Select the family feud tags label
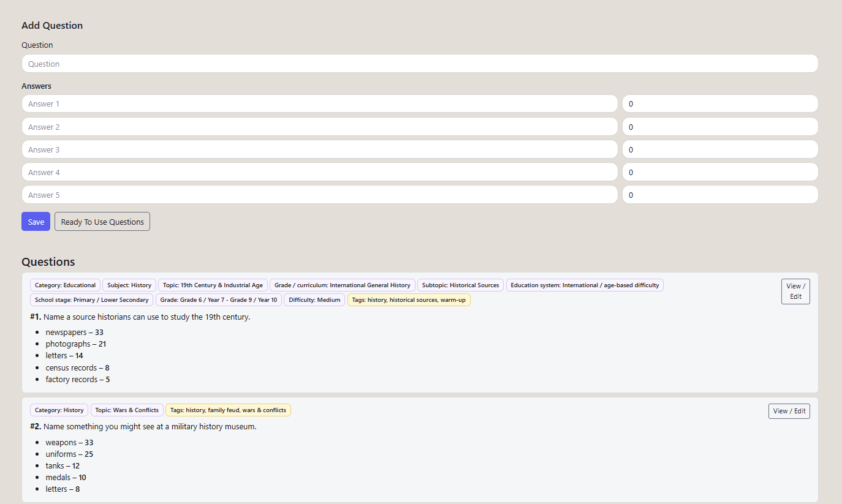The width and height of the screenshot is (842, 504). click(228, 410)
